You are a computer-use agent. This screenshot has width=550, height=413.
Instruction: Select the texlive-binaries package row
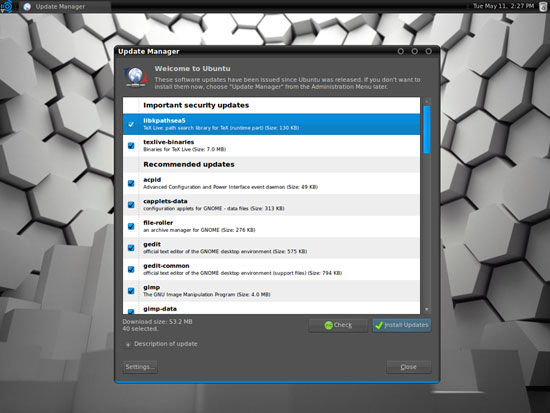coord(271,146)
